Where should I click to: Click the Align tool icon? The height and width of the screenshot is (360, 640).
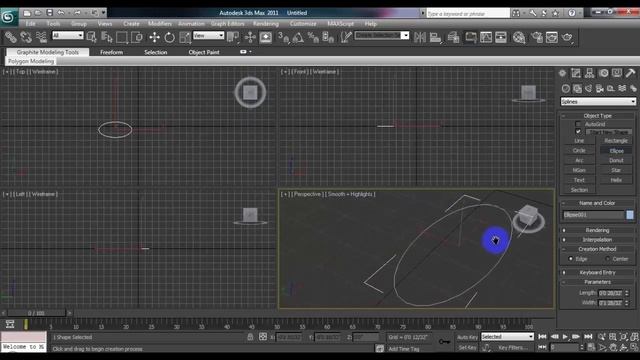click(x=435, y=38)
